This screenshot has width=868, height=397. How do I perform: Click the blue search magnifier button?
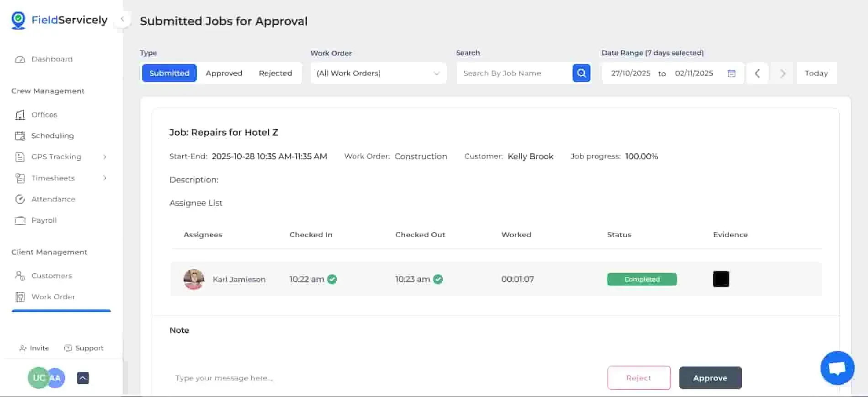(x=581, y=73)
